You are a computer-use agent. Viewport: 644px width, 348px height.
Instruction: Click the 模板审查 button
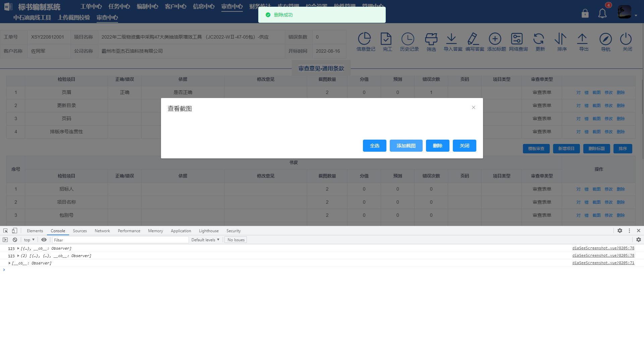(536, 149)
